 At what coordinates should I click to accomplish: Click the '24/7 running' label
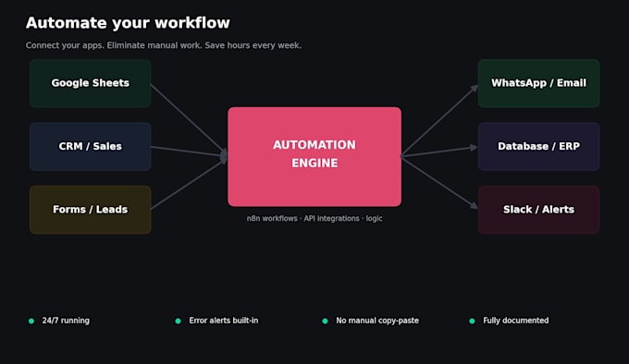66,321
